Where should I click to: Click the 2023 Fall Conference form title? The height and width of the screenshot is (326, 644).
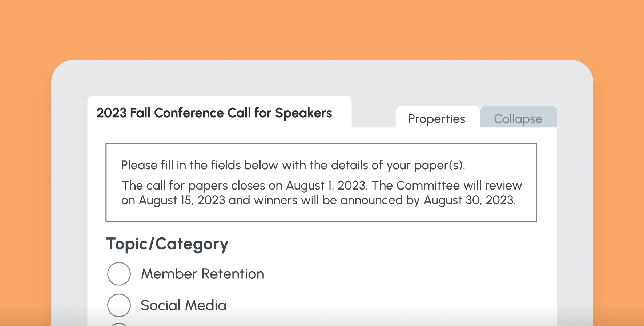pos(214,113)
